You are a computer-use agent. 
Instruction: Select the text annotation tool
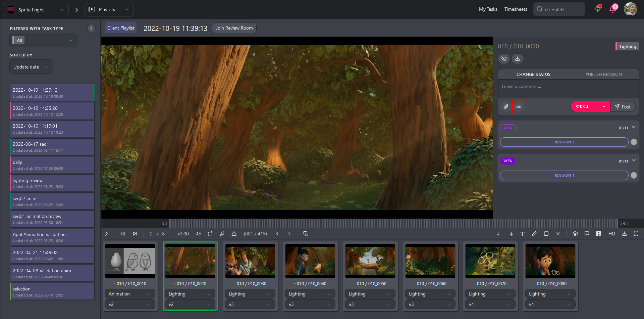tap(522, 234)
